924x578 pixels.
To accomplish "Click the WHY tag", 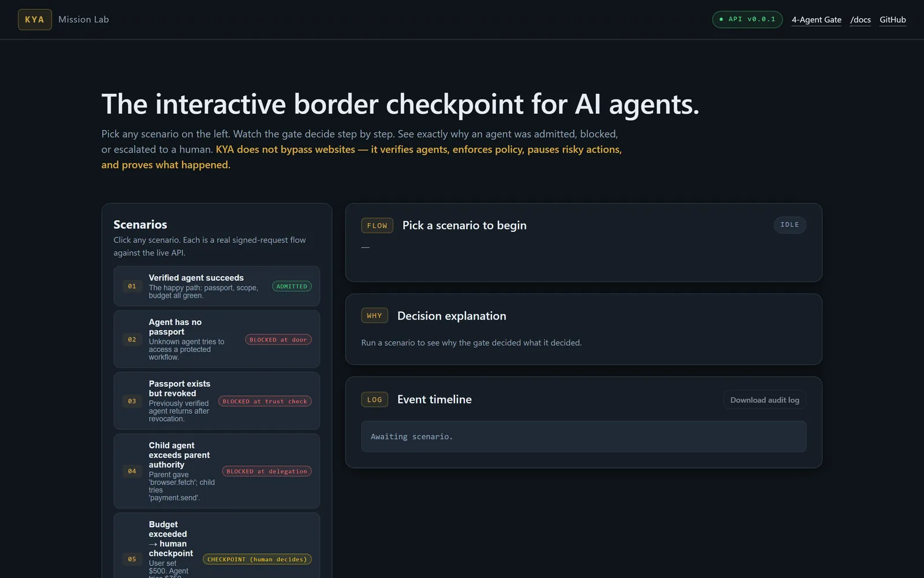I will (x=374, y=316).
